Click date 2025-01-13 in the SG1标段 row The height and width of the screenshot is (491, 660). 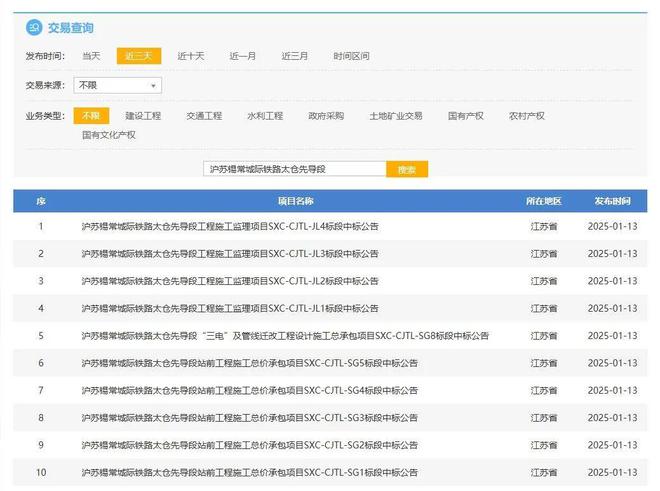coord(612,473)
